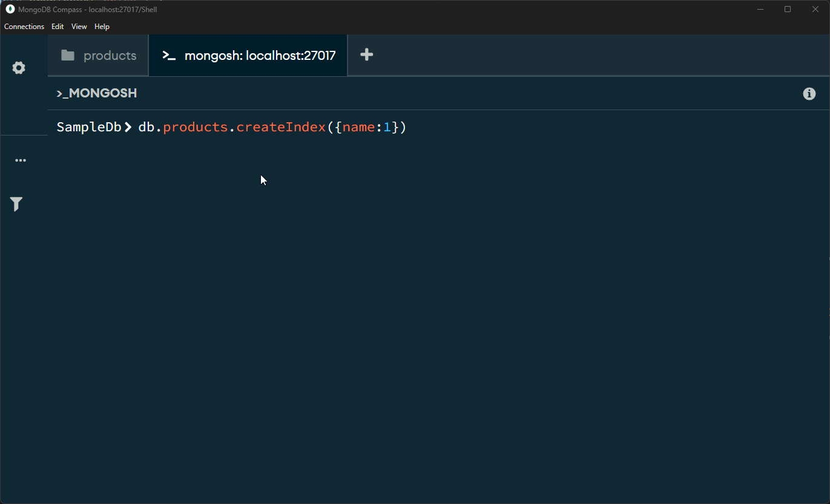Image resolution: width=830 pixels, height=504 pixels.
Task: Click the shell prompt icon on mongosh tab
Action: pos(169,56)
